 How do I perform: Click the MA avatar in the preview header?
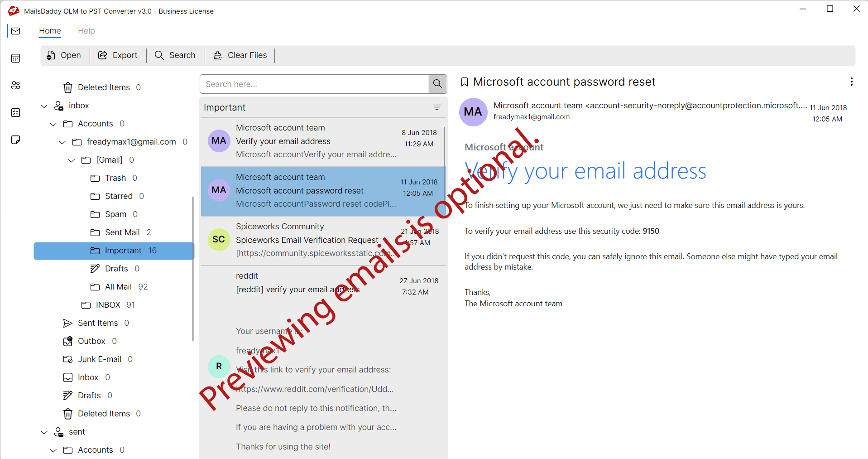click(473, 112)
